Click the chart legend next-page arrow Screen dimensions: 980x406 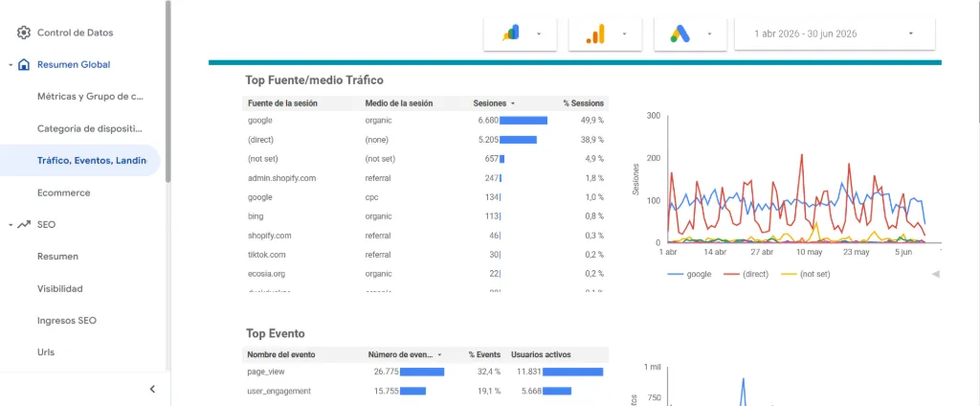click(936, 274)
